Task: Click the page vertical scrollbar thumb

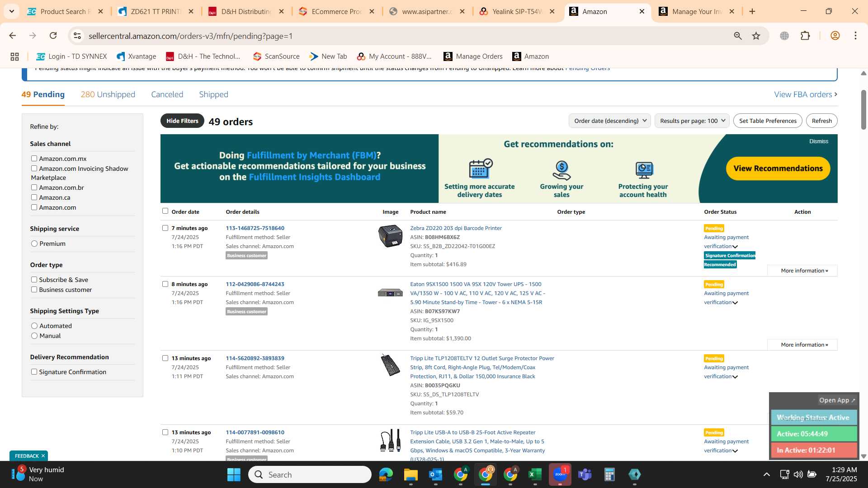Action: click(x=863, y=110)
